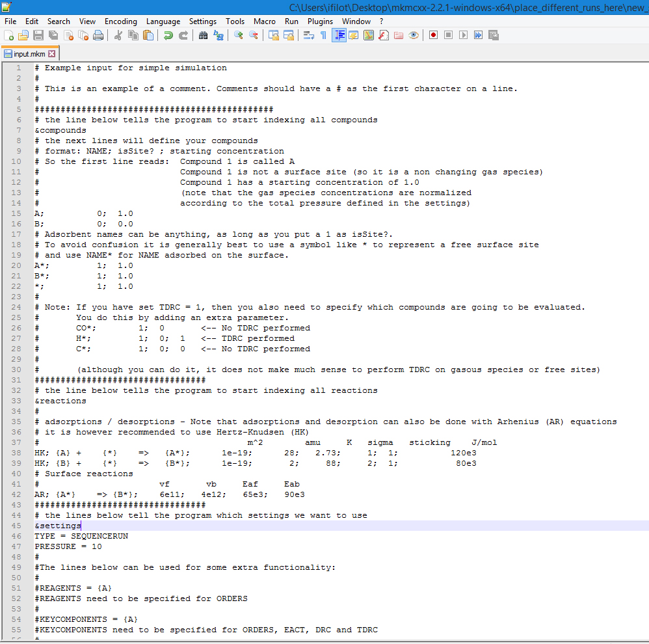Open the Function List panel
Image resolution: width=649 pixels, height=644 pixels.
click(x=384, y=35)
